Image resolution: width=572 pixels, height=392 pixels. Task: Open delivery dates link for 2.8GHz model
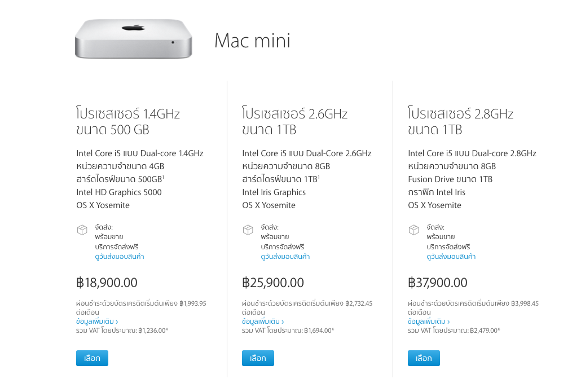451,257
